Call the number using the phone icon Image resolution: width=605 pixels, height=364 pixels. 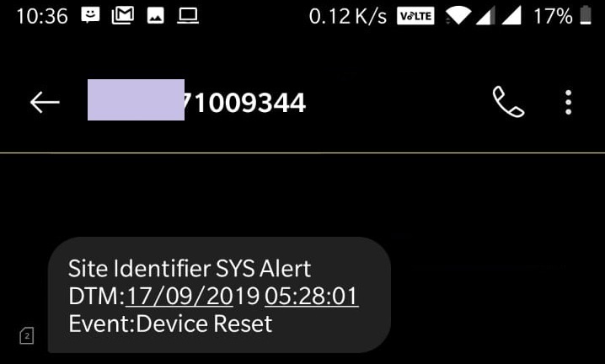(x=508, y=101)
